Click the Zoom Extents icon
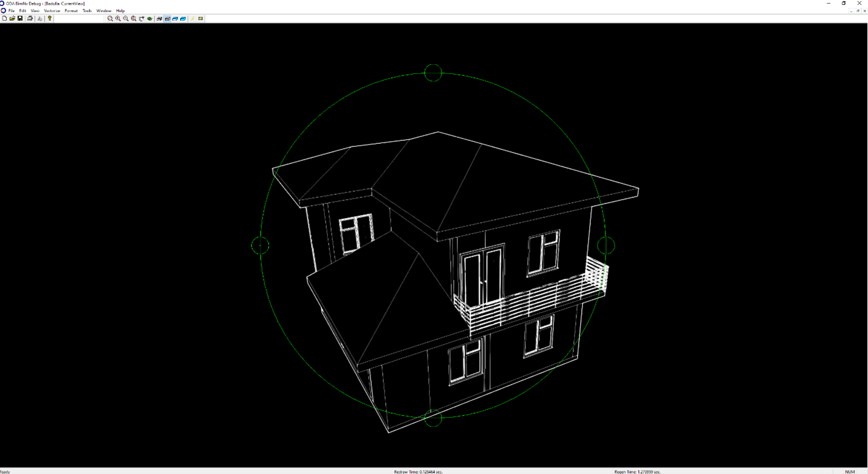 click(134, 19)
